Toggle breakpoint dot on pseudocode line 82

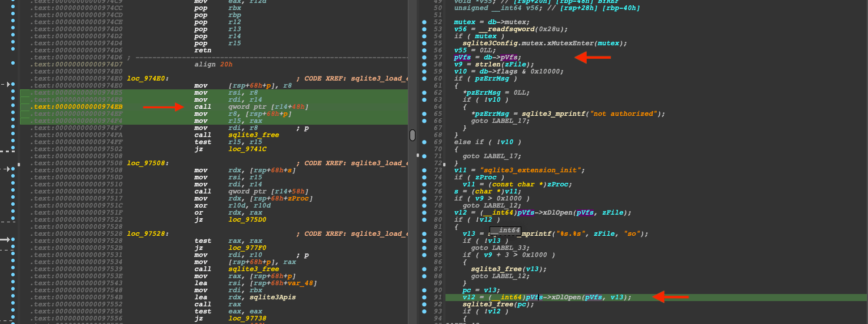click(x=424, y=234)
